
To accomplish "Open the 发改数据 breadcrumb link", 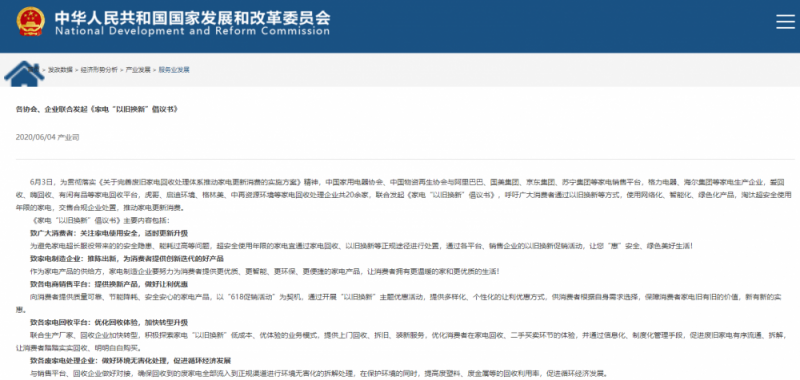I will coord(60,70).
